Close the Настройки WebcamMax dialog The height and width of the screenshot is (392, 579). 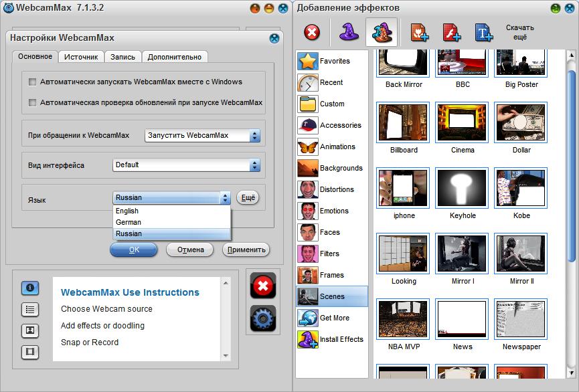(274, 38)
